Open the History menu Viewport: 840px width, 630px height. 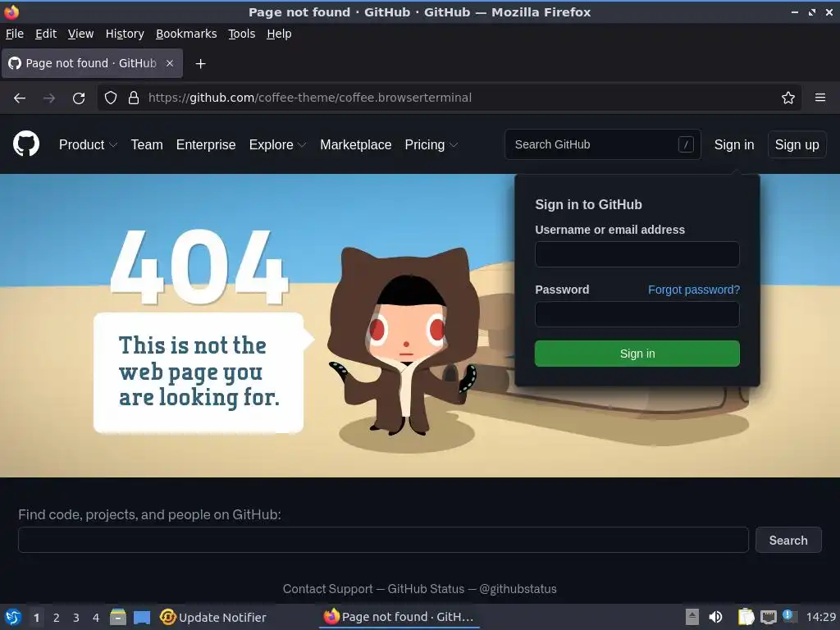pos(125,34)
